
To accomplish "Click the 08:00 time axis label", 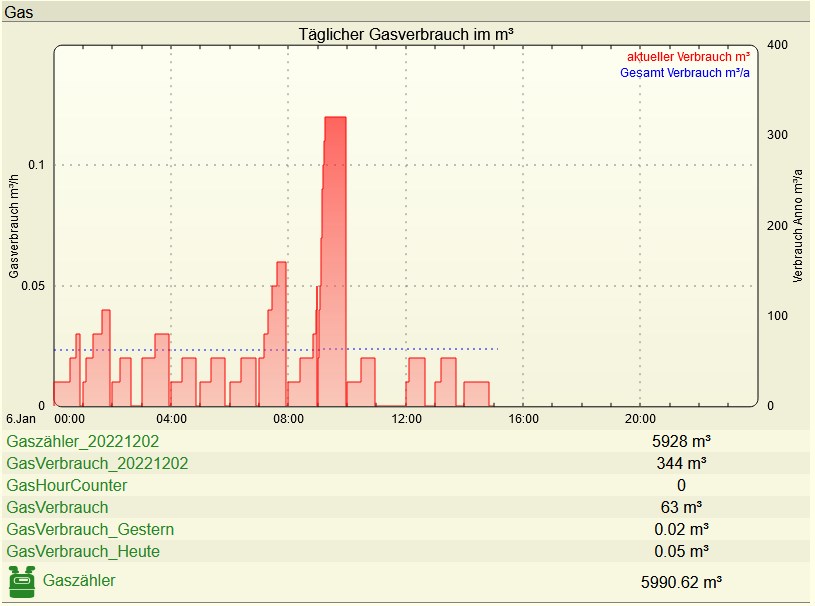I will 288,418.
